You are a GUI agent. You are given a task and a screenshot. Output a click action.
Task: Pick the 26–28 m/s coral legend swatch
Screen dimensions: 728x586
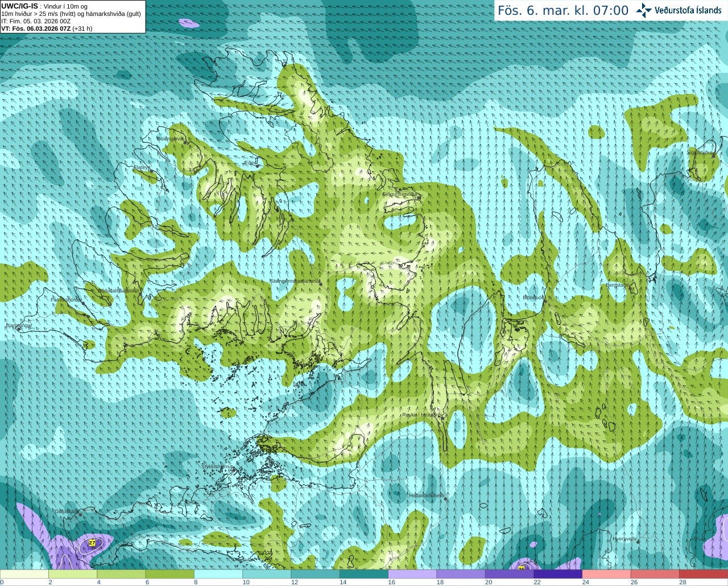(x=655, y=574)
